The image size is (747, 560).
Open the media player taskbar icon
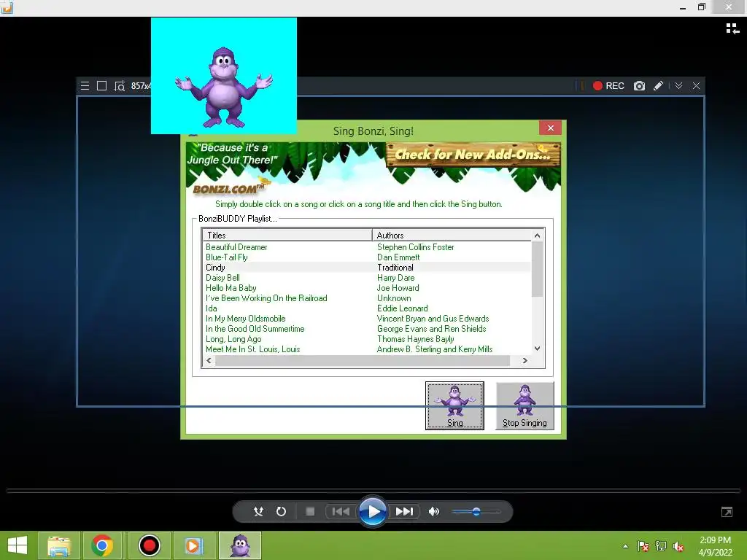coord(193,545)
